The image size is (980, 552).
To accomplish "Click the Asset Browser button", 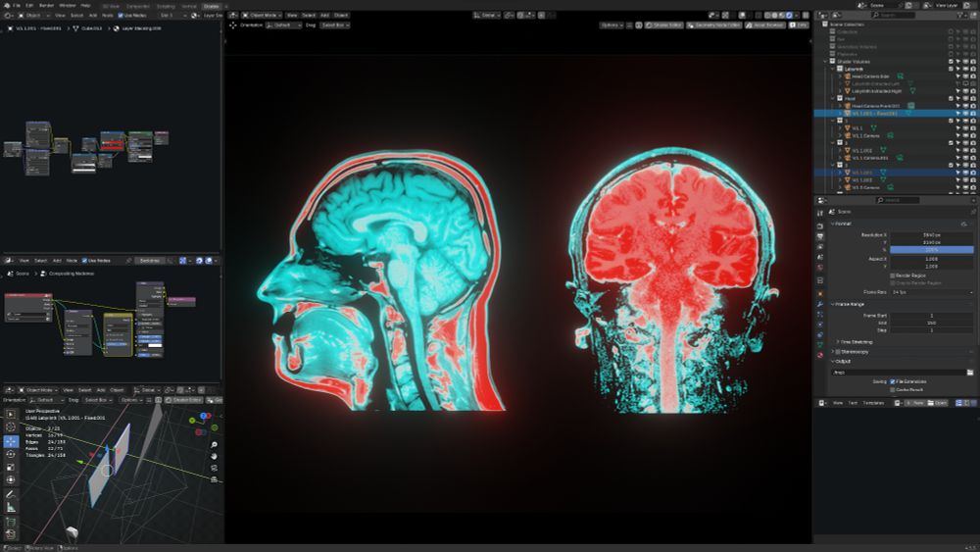I will 765,25.
